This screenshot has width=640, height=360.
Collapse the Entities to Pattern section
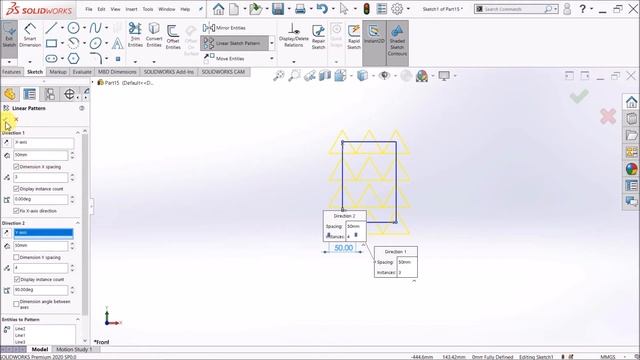78,319
